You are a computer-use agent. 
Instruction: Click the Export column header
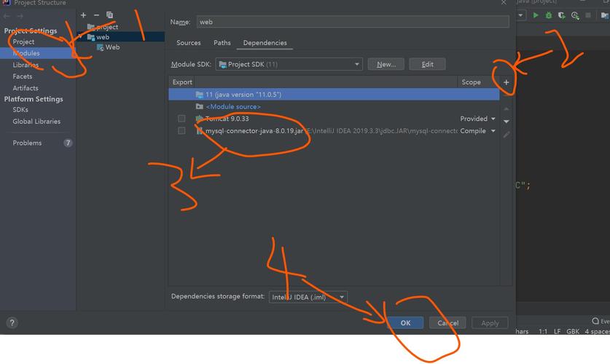[182, 82]
